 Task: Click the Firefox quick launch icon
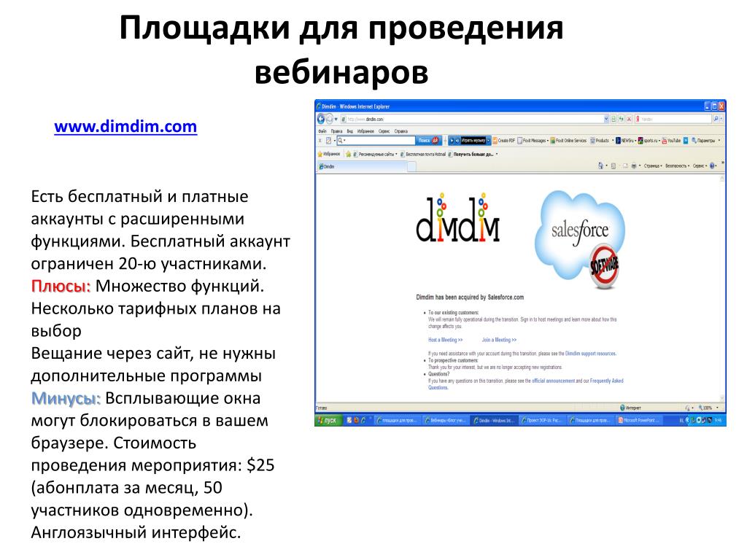[x=356, y=421]
